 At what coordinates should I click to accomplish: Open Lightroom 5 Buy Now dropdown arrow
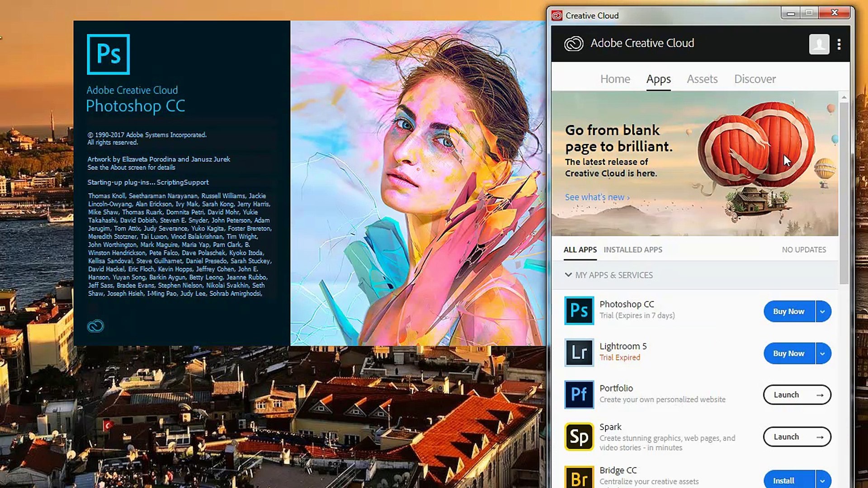[823, 353]
